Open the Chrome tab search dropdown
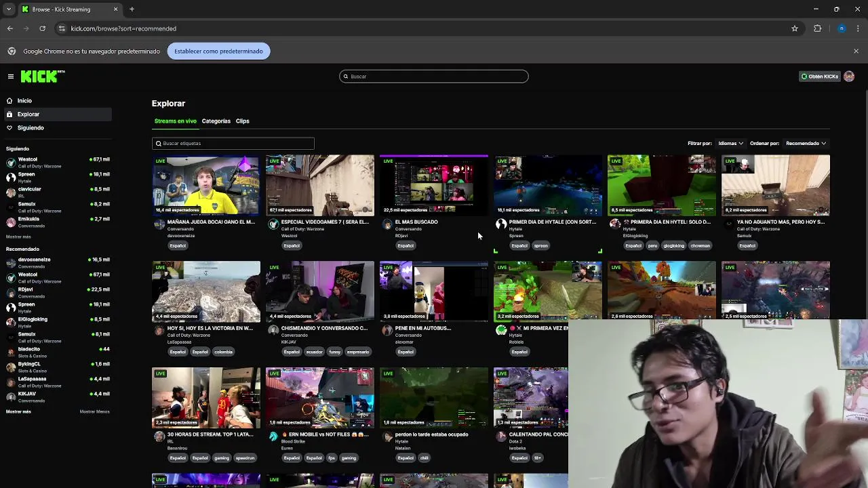Screen dimensions: 868x488 [x=9, y=9]
